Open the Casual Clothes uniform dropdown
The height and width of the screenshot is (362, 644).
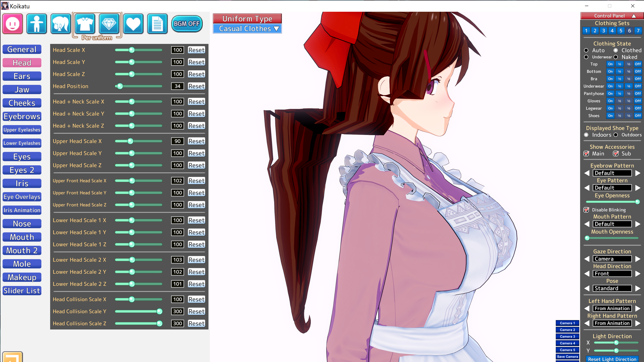click(247, 29)
